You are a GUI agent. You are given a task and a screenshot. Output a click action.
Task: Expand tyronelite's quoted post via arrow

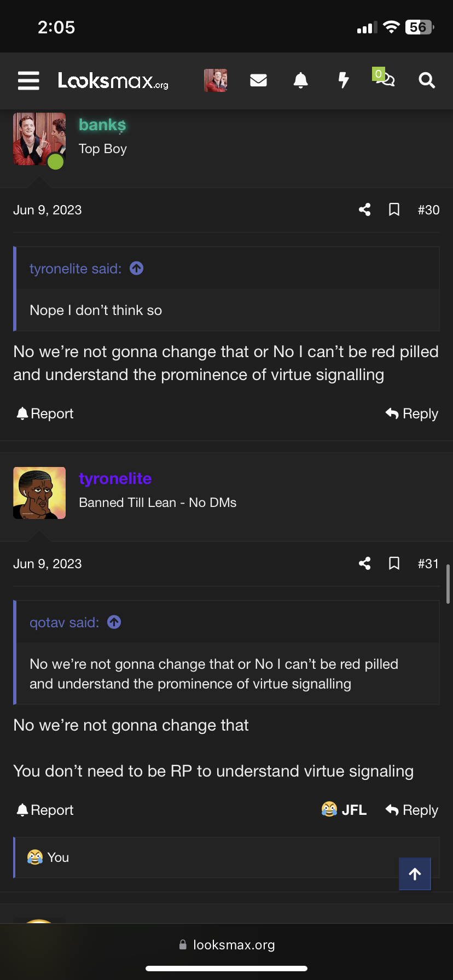(x=137, y=268)
